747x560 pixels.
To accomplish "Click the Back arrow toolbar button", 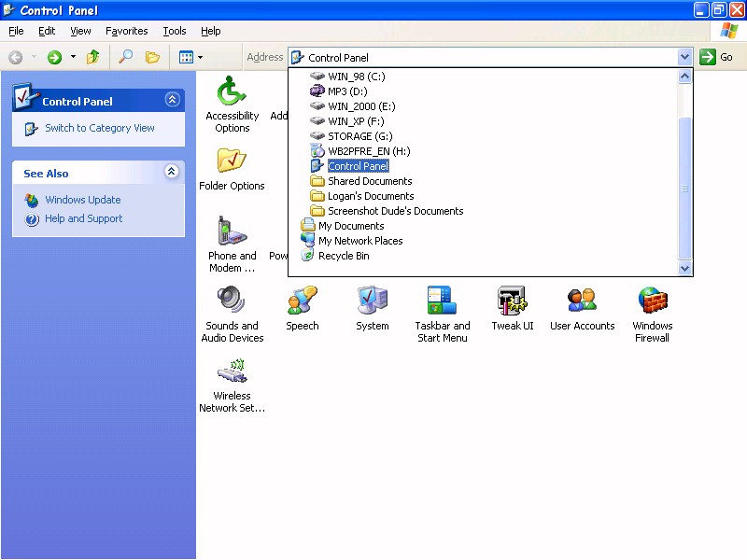I will [16, 58].
